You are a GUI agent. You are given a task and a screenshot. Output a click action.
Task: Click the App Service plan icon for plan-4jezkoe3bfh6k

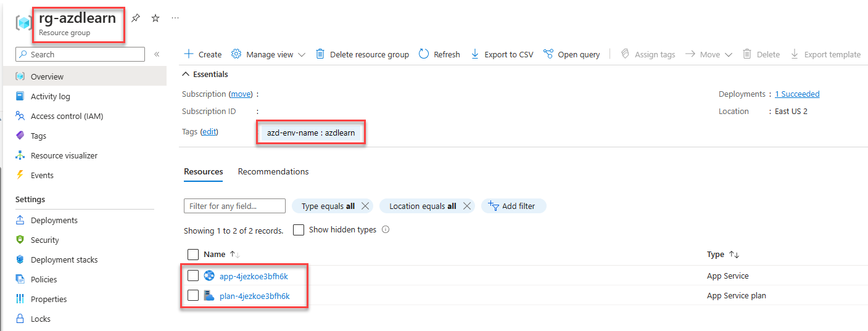click(209, 295)
